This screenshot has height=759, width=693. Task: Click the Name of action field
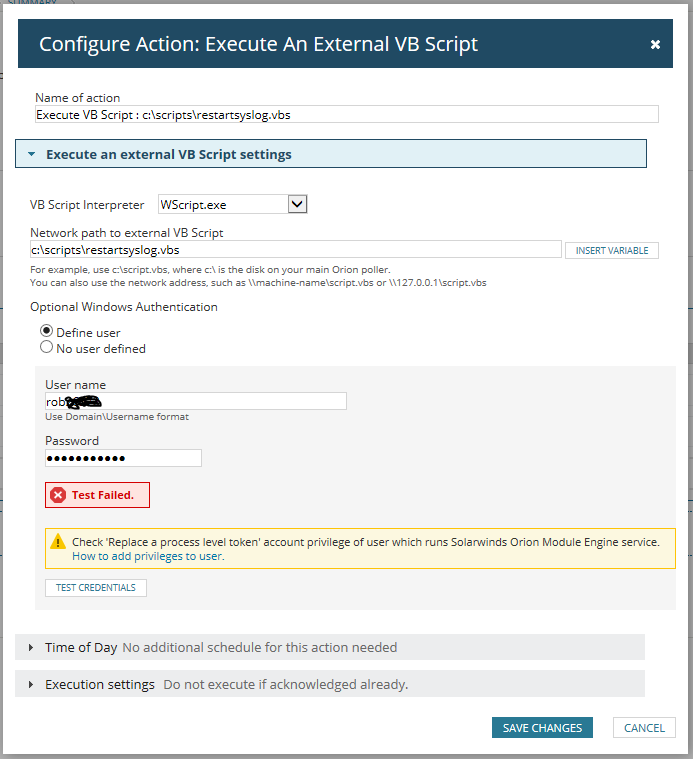346,115
